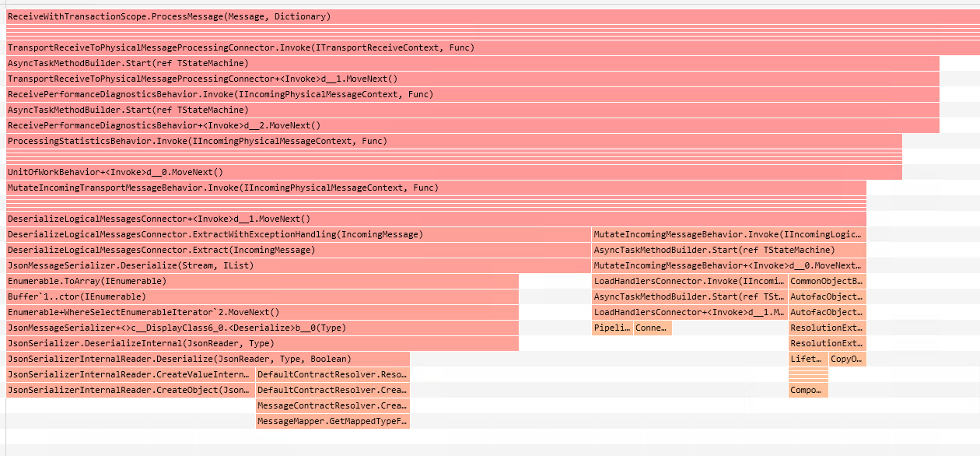980x456 pixels.
Task: Click the MessageContractResolver frame
Action: [x=332, y=405]
